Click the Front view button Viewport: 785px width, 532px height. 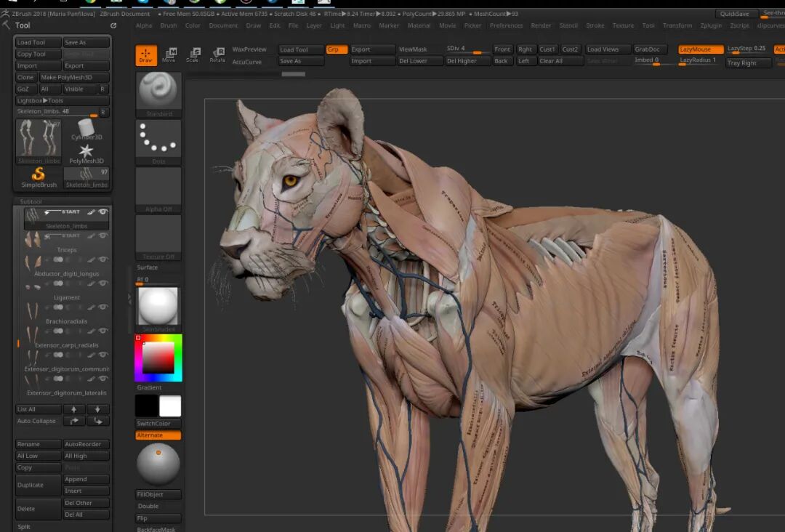pos(502,49)
